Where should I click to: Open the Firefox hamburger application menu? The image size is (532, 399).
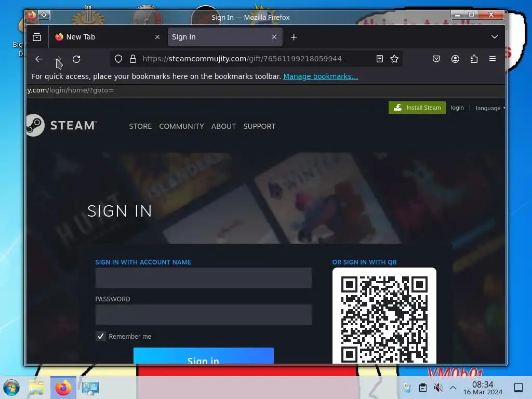(493, 59)
